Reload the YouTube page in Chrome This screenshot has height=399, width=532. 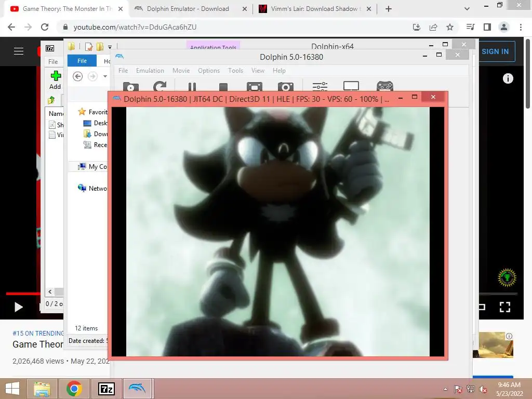pyautogui.click(x=45, y=27)
